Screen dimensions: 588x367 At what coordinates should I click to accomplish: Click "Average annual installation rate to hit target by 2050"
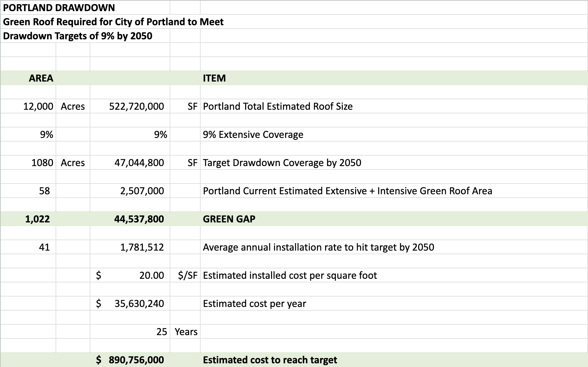tap(318, 247)
